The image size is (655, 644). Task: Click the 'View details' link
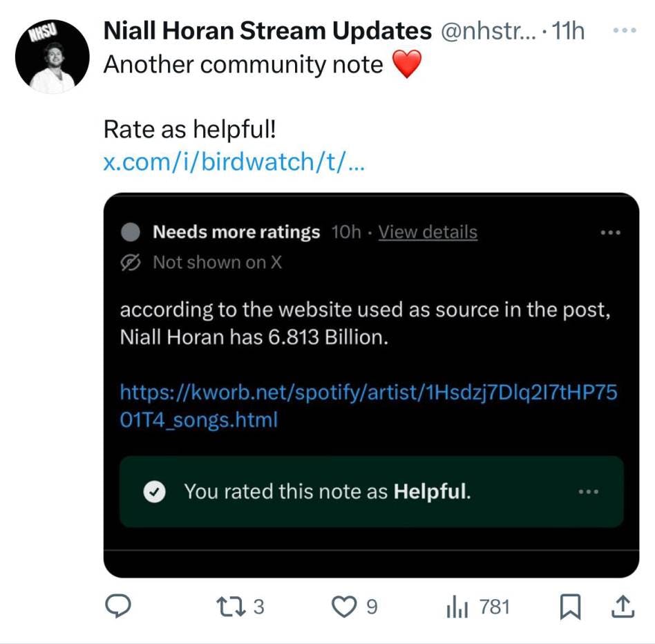428,232
